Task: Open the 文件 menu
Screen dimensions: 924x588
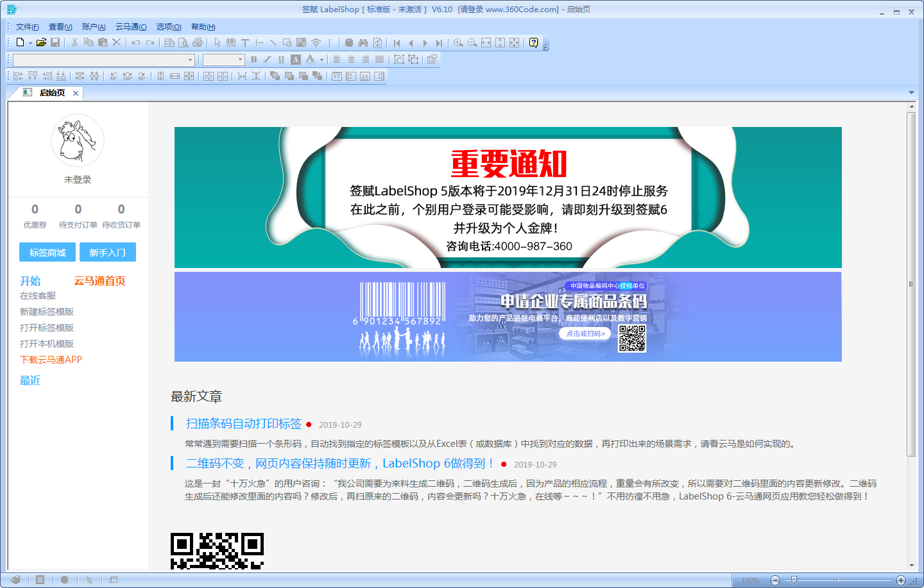Action: click(x=27, y=27)
